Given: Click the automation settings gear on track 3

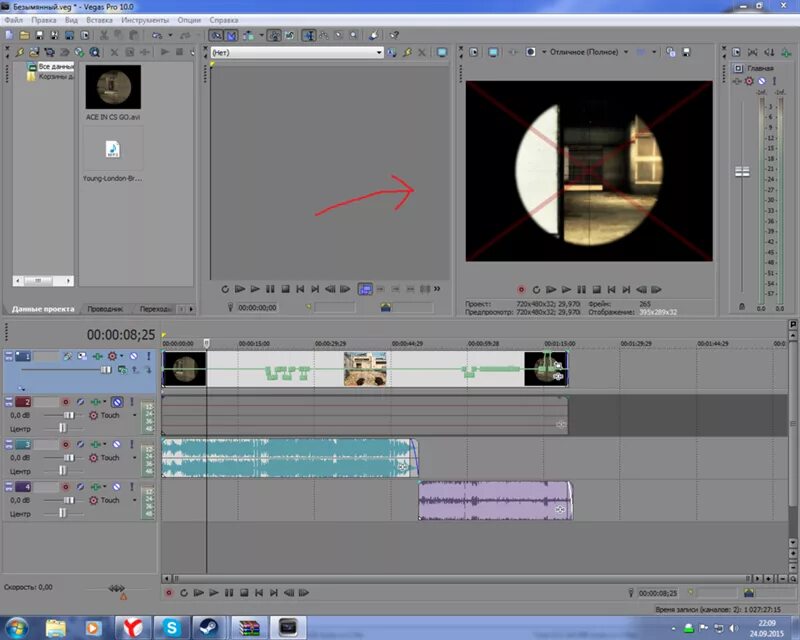Looking at the screenshot, I should pyautogui.click(x=92, y=457).
